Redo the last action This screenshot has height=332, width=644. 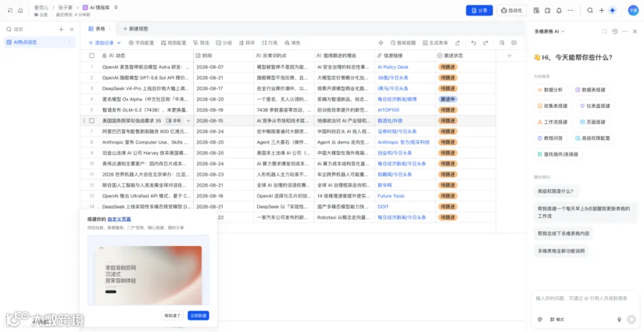tap(485, 43)
